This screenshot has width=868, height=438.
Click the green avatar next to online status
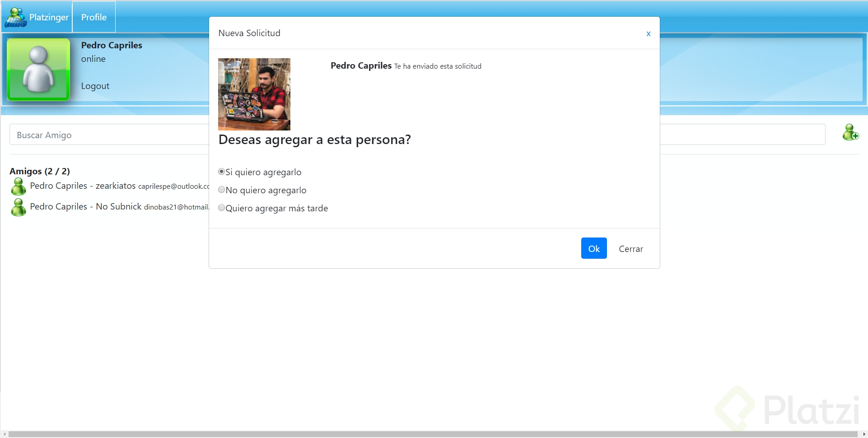(x=38, y=69)
